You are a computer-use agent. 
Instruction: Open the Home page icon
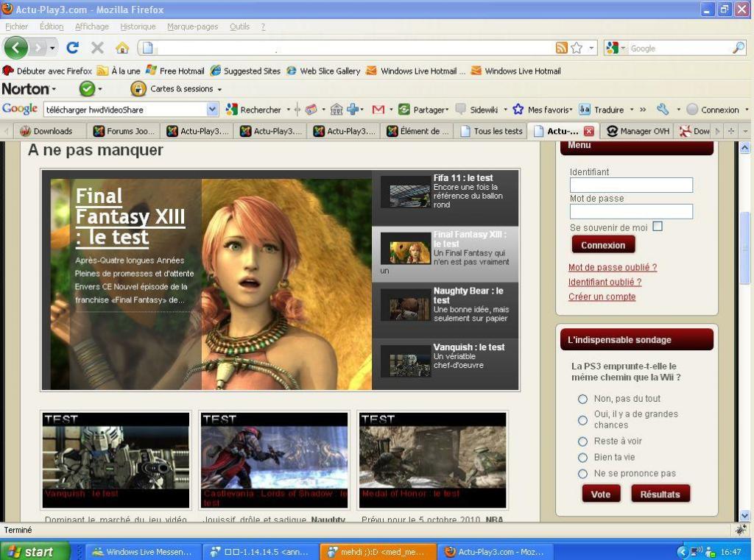pyautogui.click(x=122, y=48)
